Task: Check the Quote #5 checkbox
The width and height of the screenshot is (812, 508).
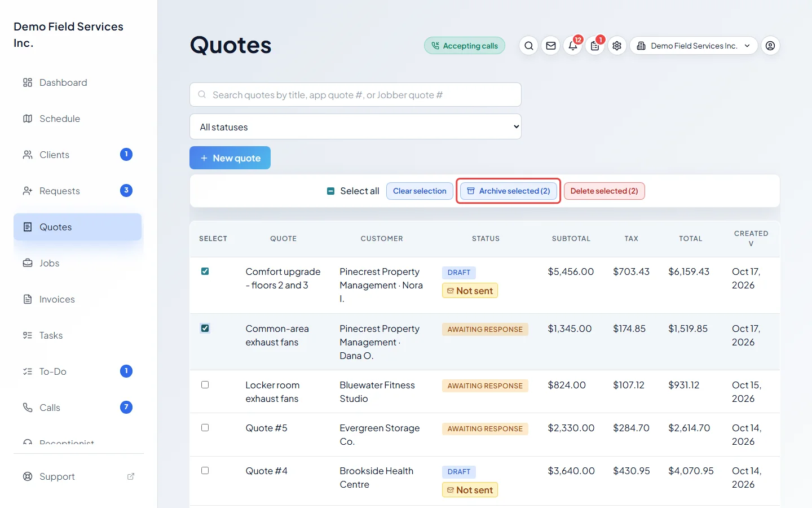Action: pos(205,428)
